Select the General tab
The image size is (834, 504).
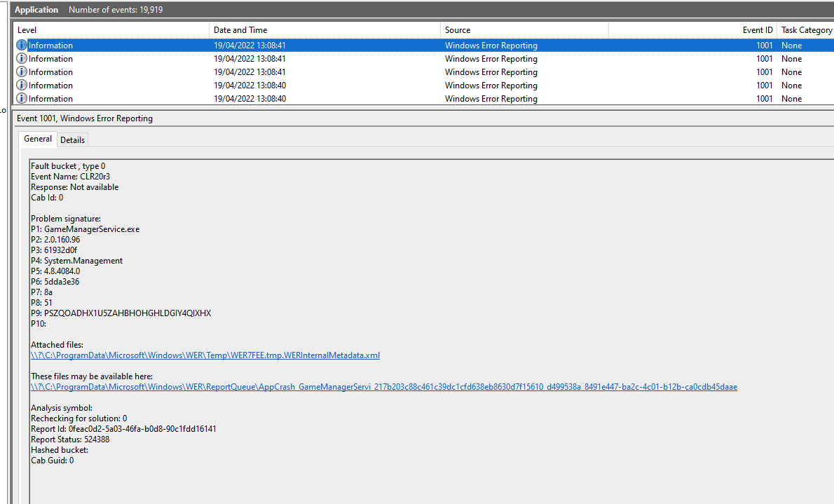(37, 139)
